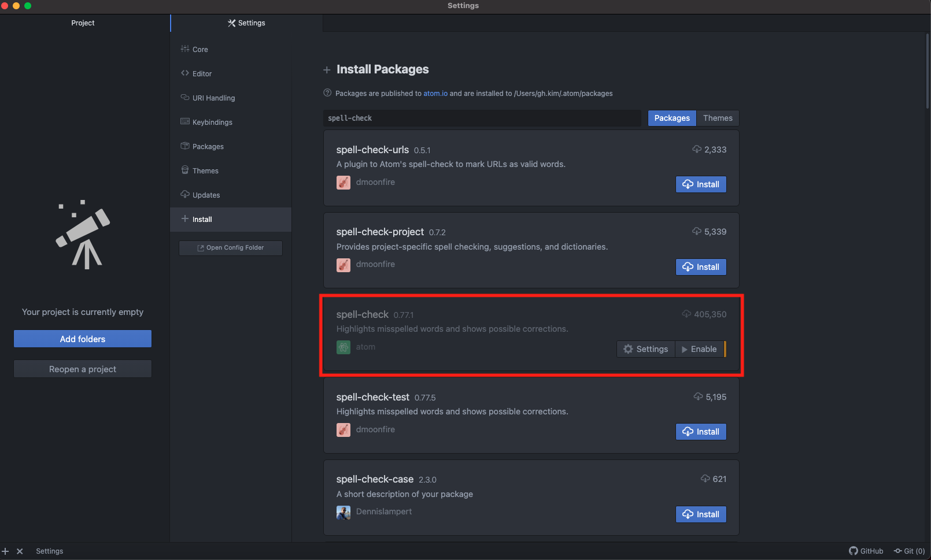Click the Settings tab tools icon
Screen dimensions: 931x560
coord(232,23)
